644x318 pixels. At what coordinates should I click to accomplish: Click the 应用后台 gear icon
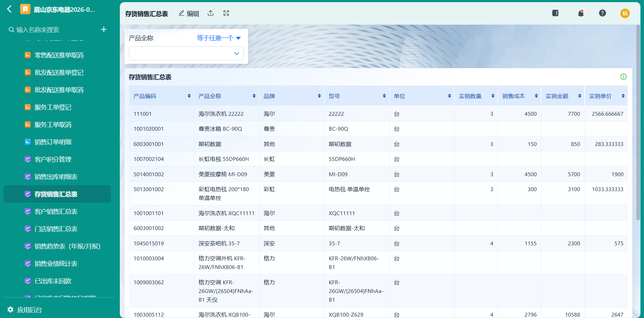pos(10,309)
